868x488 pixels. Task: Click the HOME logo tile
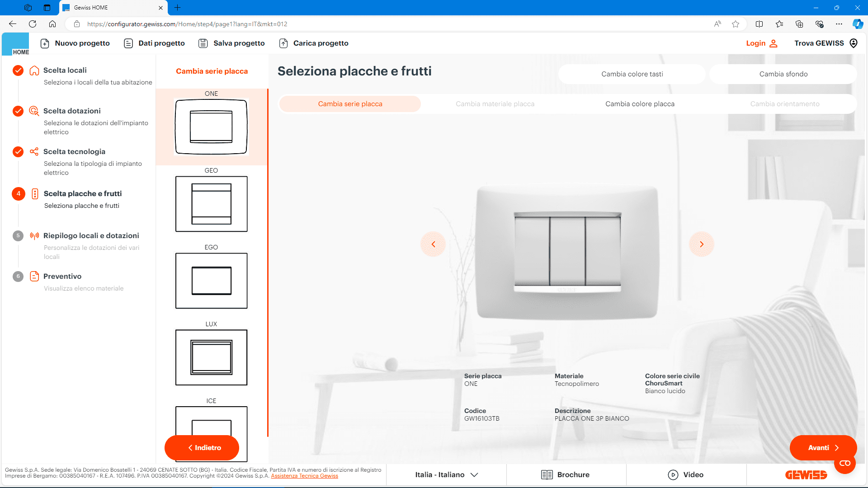coord(15,44)
